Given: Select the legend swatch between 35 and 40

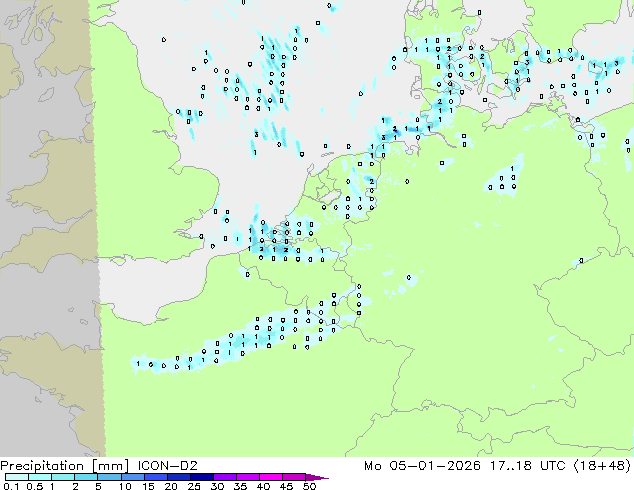Looking at the screenshot, I should click(248, 477).
